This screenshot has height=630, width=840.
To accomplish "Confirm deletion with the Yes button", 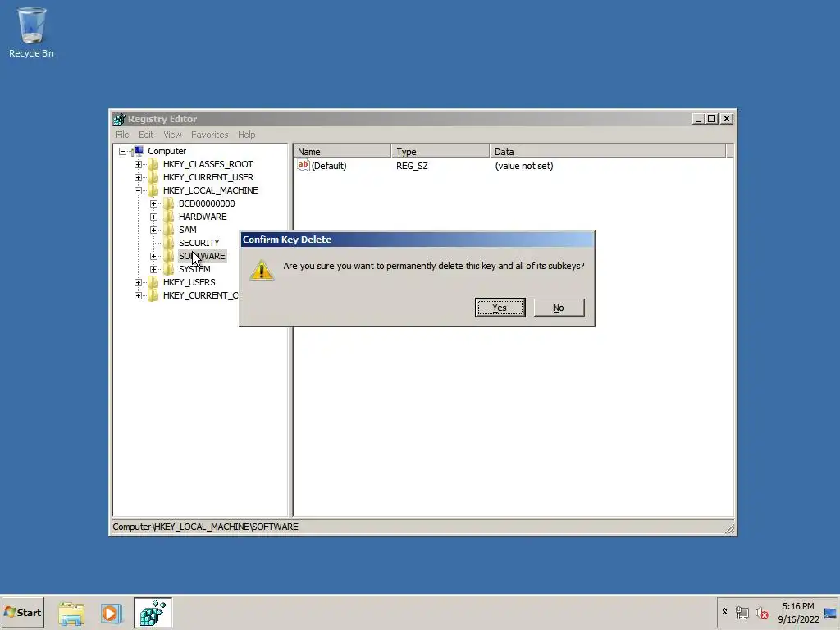I will (500, 308).
